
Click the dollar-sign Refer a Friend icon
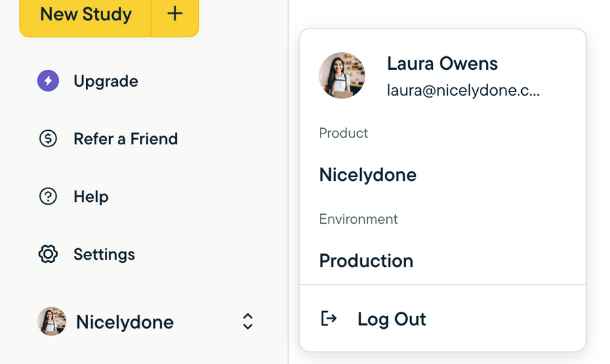click(x=48, y=138)
